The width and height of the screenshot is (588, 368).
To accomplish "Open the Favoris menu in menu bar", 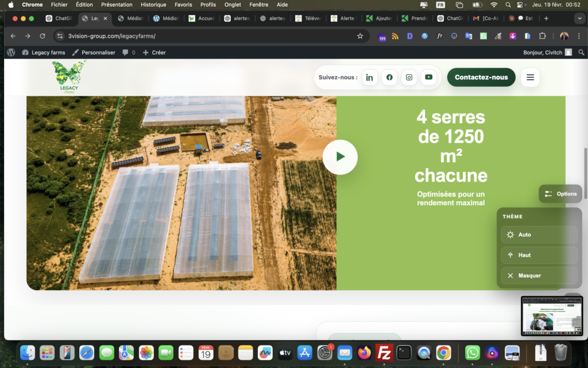I will pos(183,5).
